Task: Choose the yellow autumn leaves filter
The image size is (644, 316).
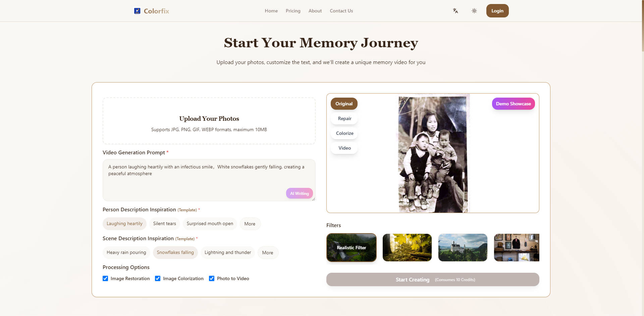Action: [407, 248]
